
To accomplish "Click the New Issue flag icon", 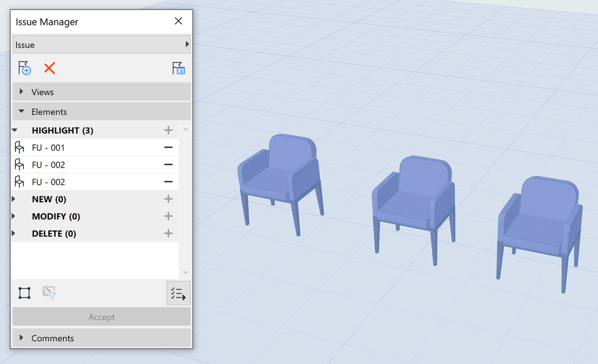I will coord(25,68).
